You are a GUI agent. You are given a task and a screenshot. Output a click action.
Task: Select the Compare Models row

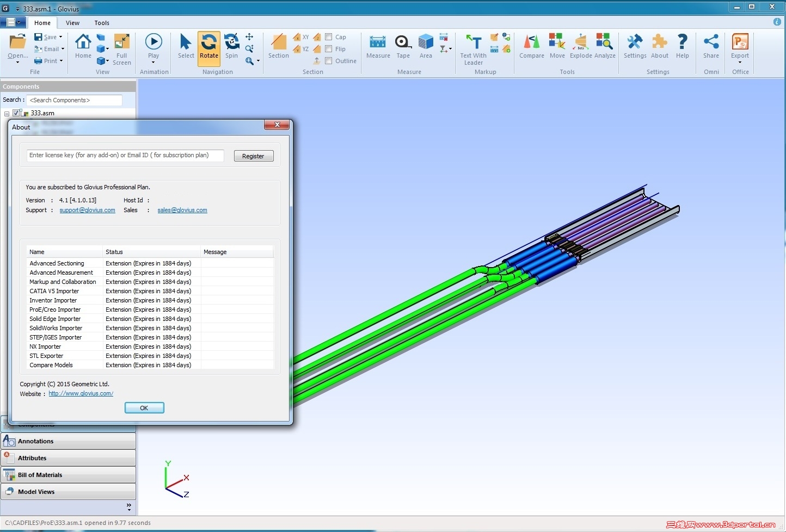150,365
